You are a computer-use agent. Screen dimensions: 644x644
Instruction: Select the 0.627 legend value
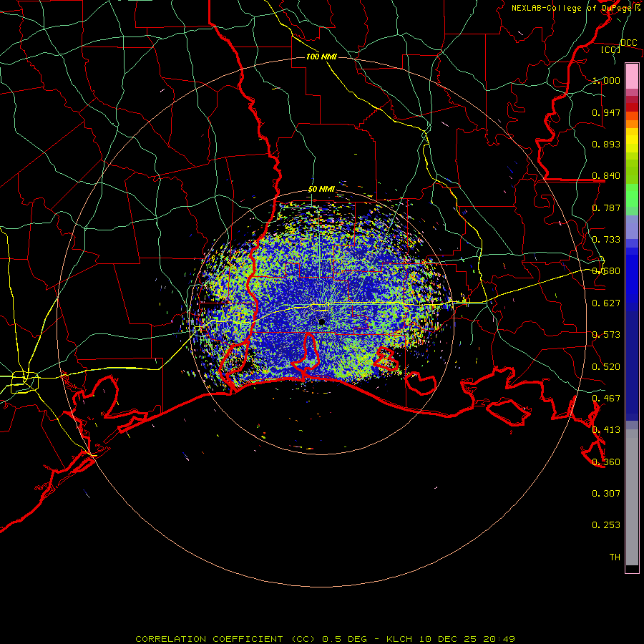click(x=606, y=303)
